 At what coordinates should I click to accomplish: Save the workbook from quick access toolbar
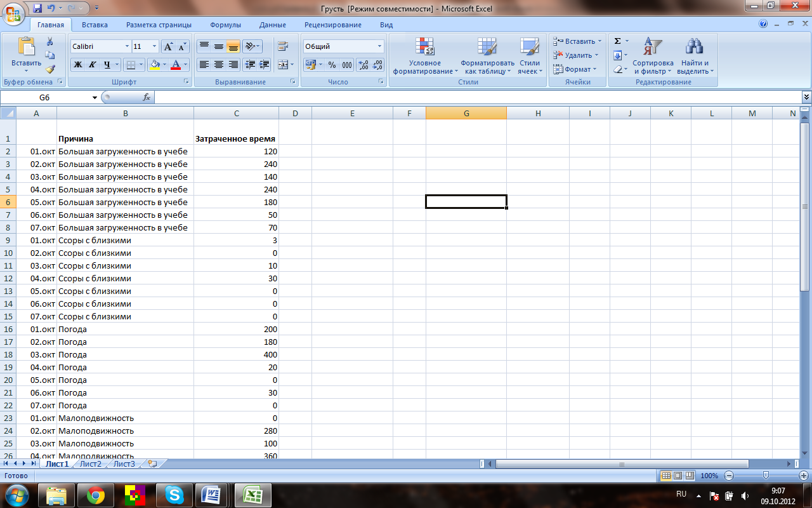coord(37,8)
